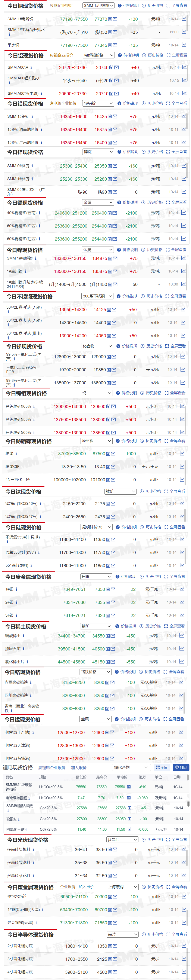Open trend chart for SMM 1#电解铜
Viewport: 191px width, 980px height.
point(184,19)
